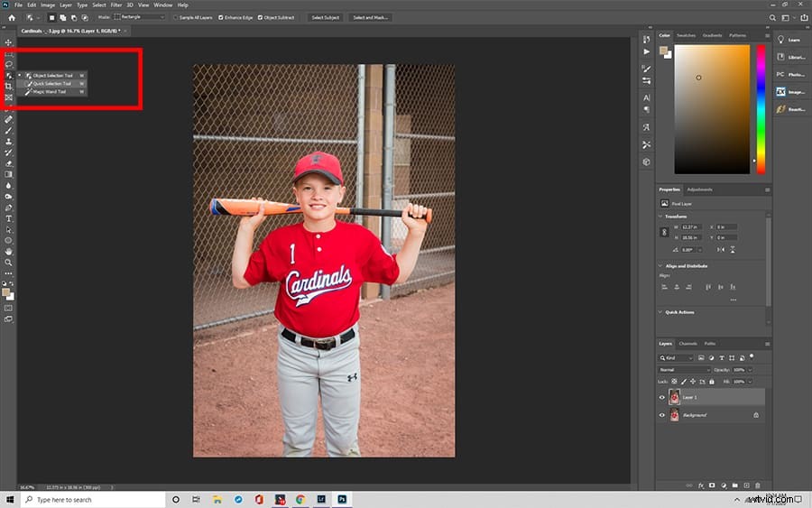Open the blend mode Normal dropdown
Image resolution: width=812 pixels, height=508 pixels.
pos(684,370)
